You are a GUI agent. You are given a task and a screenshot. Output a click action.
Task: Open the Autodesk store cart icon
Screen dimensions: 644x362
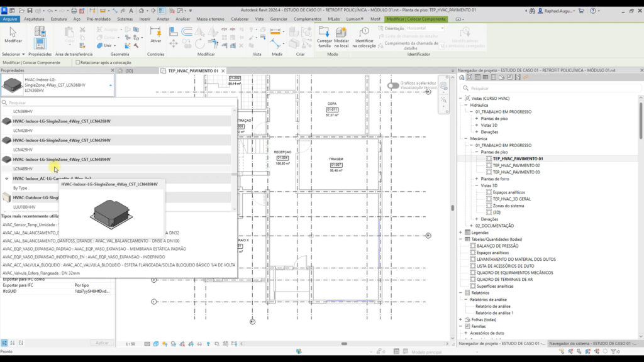coord(581,11)
